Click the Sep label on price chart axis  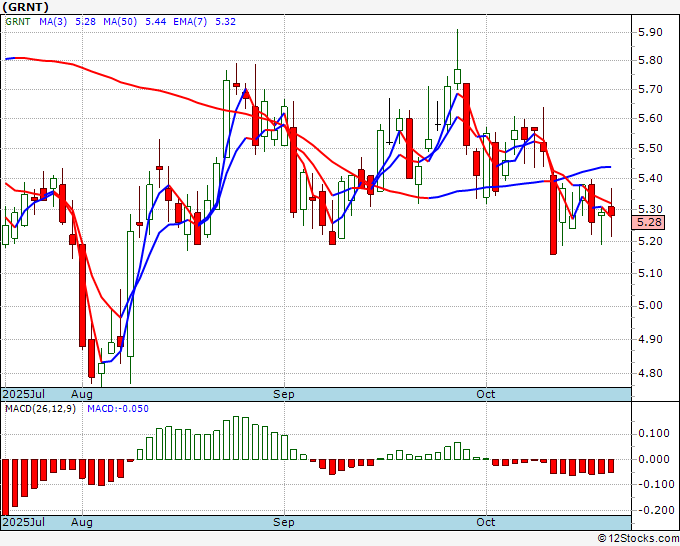pyautogui.click(x=284, y=394)
